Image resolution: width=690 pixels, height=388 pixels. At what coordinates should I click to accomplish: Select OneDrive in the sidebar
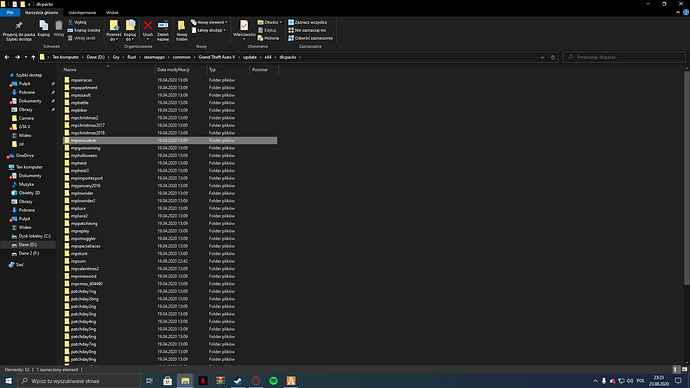coord(25,156)
